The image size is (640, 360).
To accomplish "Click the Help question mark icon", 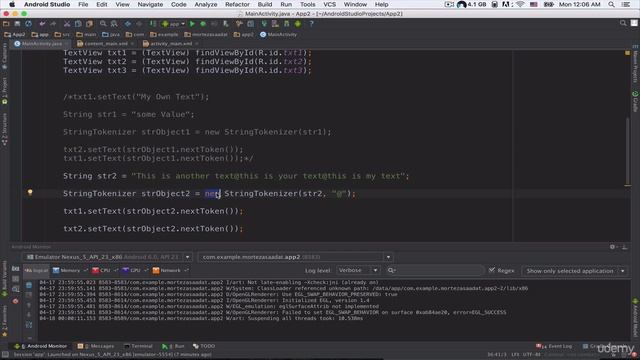I will (x=311, y=24).
